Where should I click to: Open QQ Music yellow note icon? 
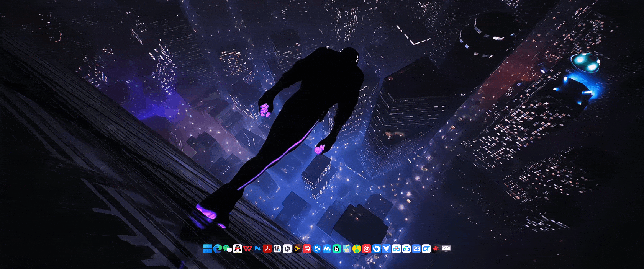[357, 249]
